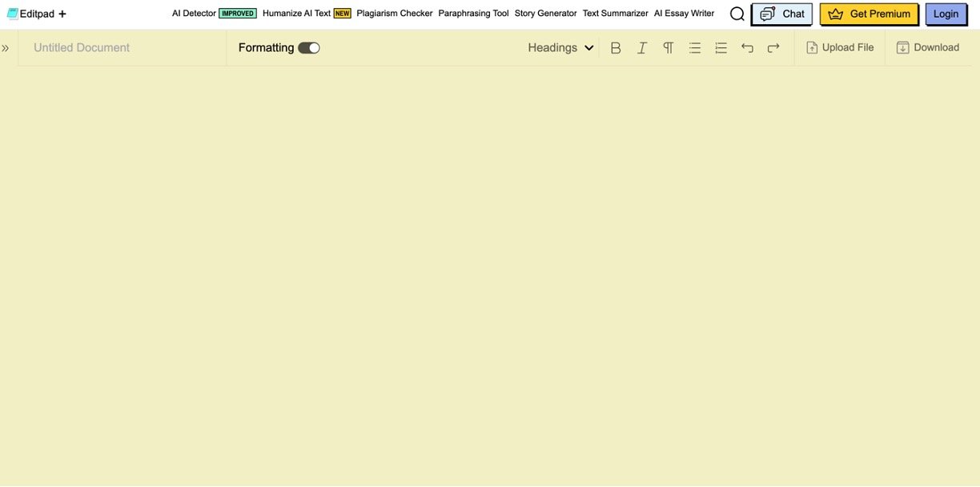Toggle the Formatting switch
980x487 pixels.
(x=309, y=48)
